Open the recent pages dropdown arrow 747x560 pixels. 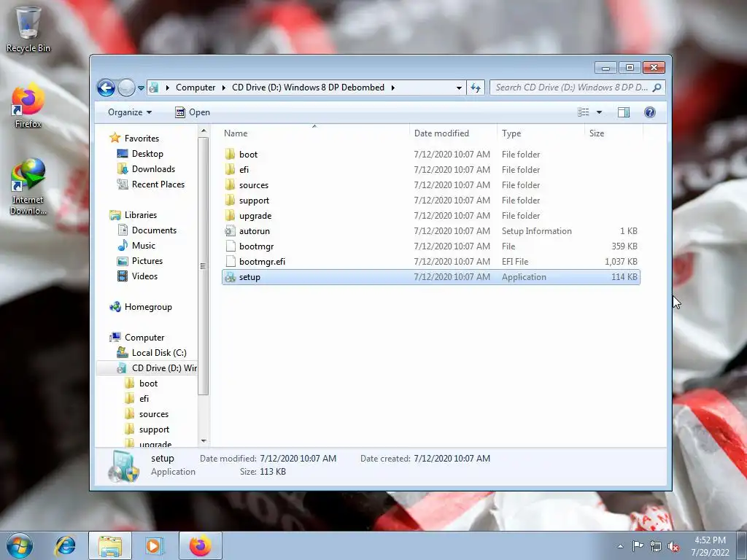(141, 88)
